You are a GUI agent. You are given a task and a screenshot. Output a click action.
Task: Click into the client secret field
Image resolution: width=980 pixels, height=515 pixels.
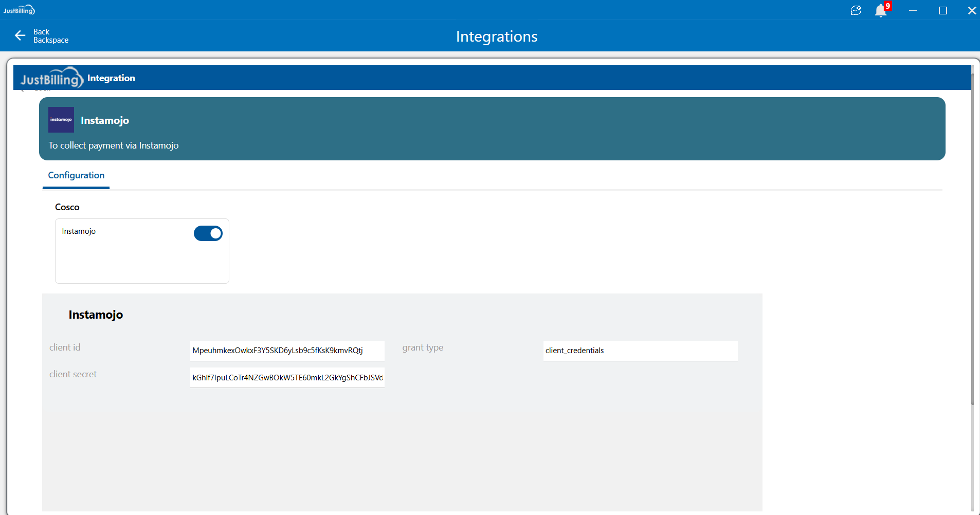pyautogui.click(x=287, y=378)
